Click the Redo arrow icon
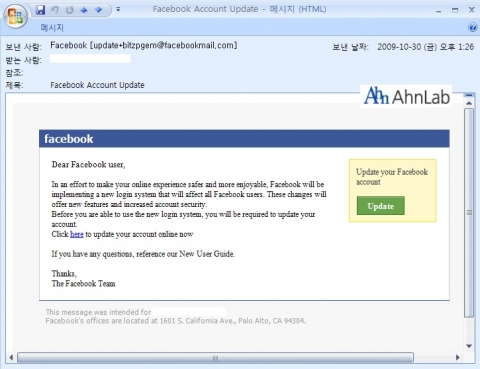Screen dimensions: 480x369 tap(69, 10)
